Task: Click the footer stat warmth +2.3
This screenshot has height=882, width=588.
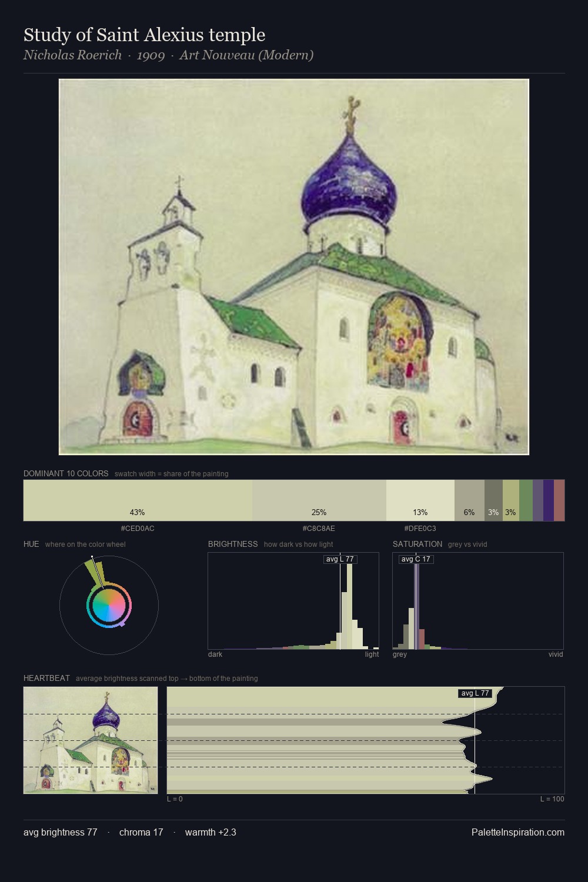Action: click(211, 832)
